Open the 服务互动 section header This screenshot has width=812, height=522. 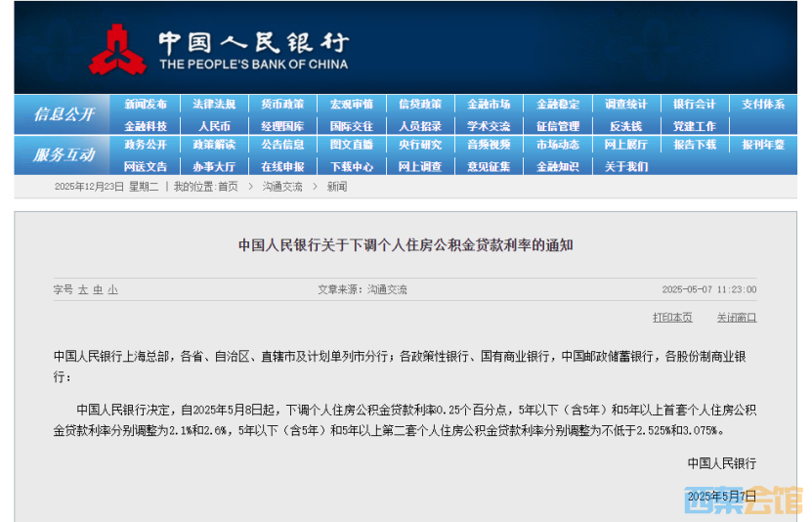[64, 155]
